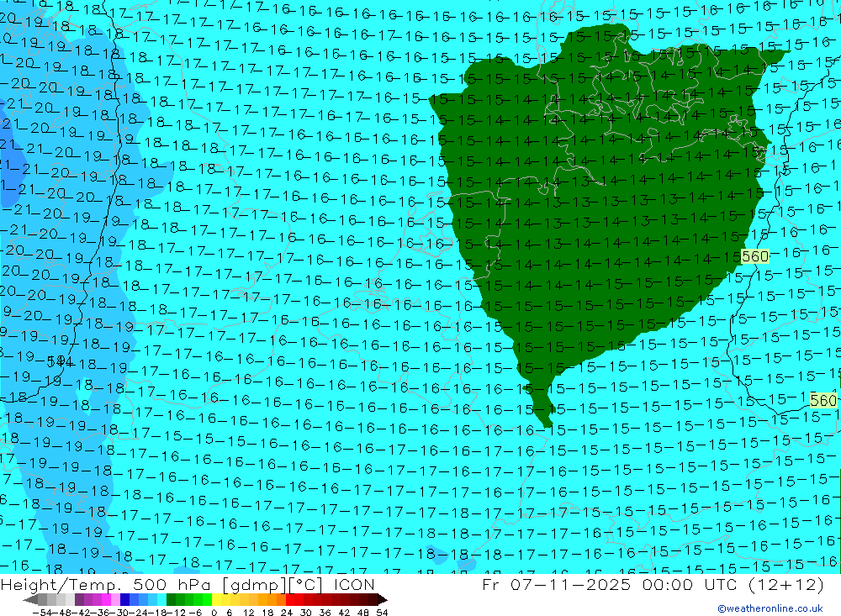Click the yellow-highlighted 560 label by the green region
Image resolution: width=841 pixels, height=616 pixels.
pyautogui.click(x=755, y=256)
